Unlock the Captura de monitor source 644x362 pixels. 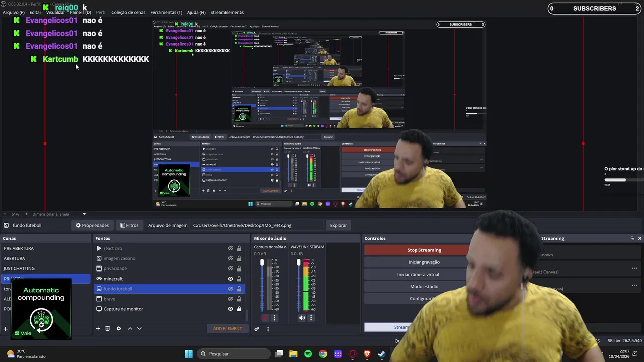239,309
